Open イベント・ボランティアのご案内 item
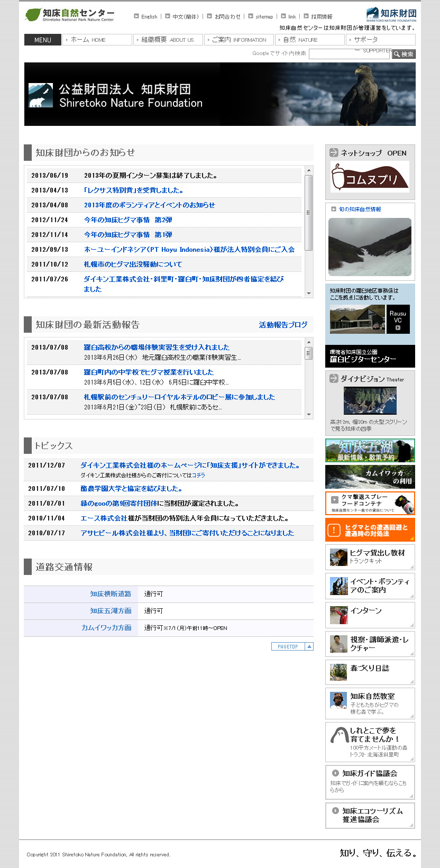Screen dimensions: 440x868 pyautogui.click(x=370, y=586)
